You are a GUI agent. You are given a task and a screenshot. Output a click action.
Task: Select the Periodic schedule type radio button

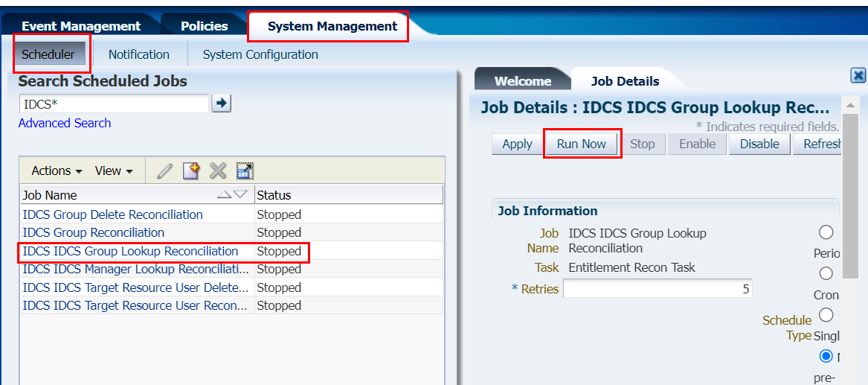(x=826, y=232)
